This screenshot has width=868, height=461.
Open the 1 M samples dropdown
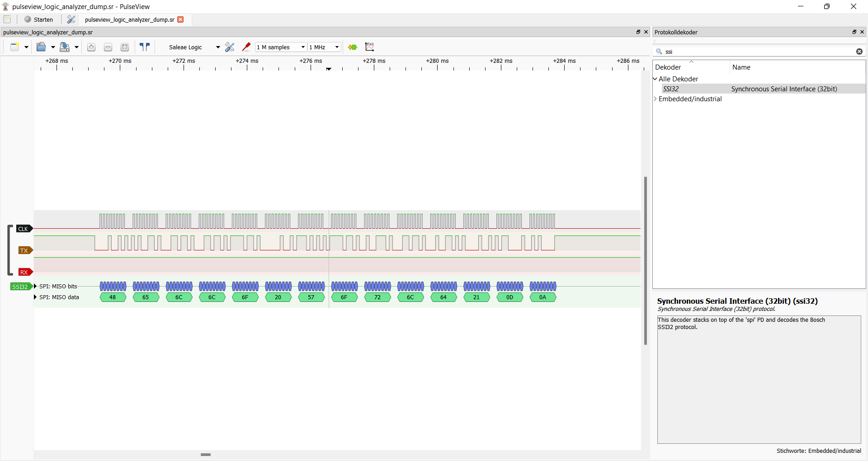coord(281,47)
